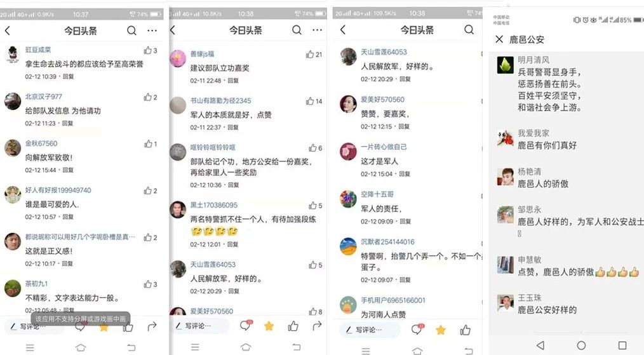Like 善缘js福's comment with 21 likes

(310, 54)
